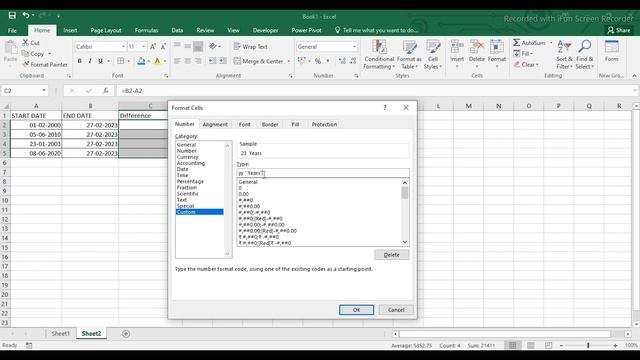Click AutoSum
This screenshot has height=360, width=640.
coord(529,42)
